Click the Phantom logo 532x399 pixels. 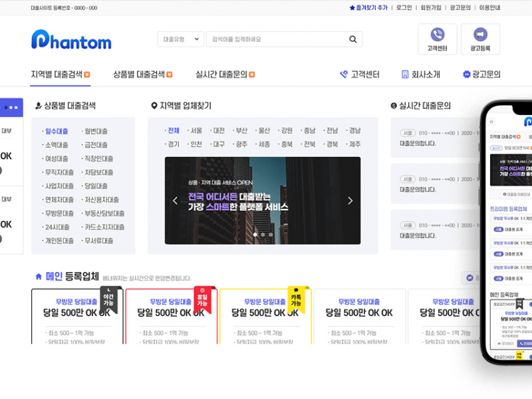(x=71, y=40)
